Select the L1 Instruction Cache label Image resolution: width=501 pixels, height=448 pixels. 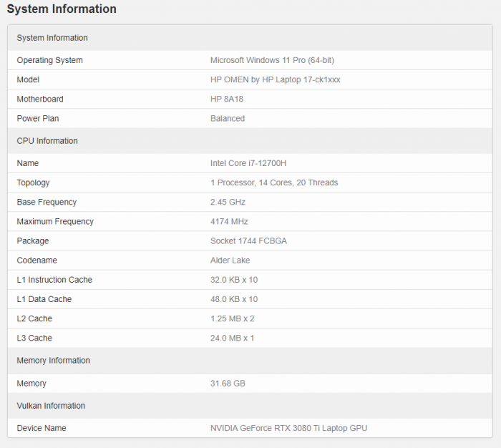coord(54,279)
